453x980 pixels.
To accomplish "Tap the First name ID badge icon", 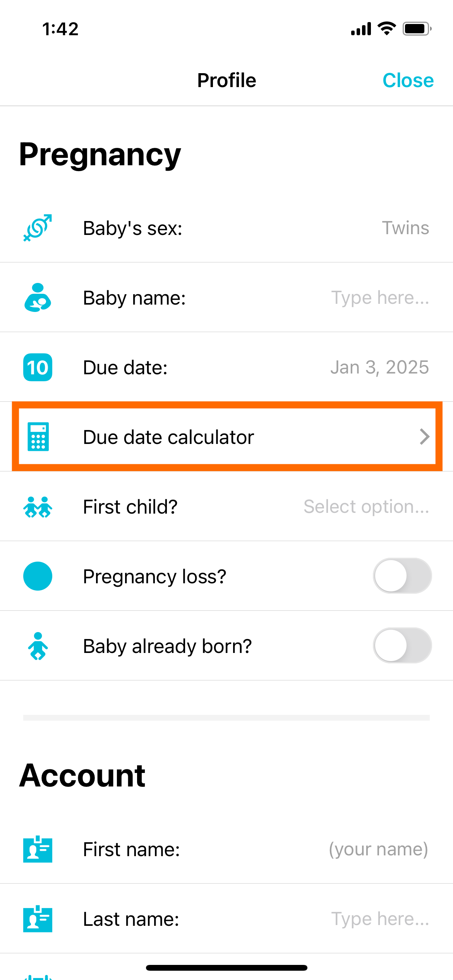I will [x=38, y=849].
